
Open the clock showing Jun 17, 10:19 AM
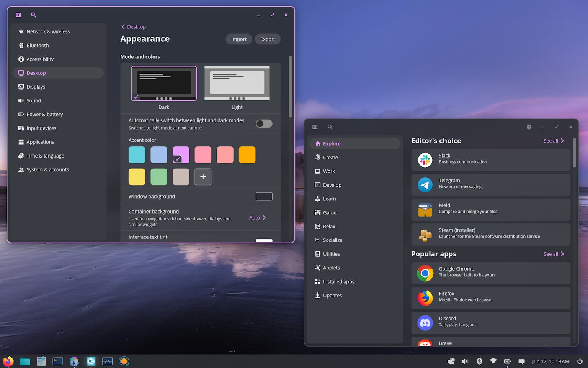point(550,361)
